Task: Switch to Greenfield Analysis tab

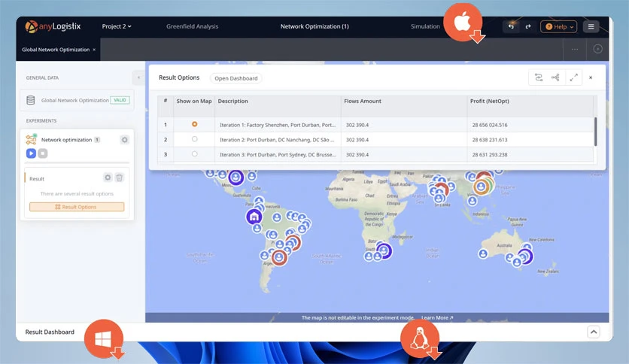Action: [192, 26]
